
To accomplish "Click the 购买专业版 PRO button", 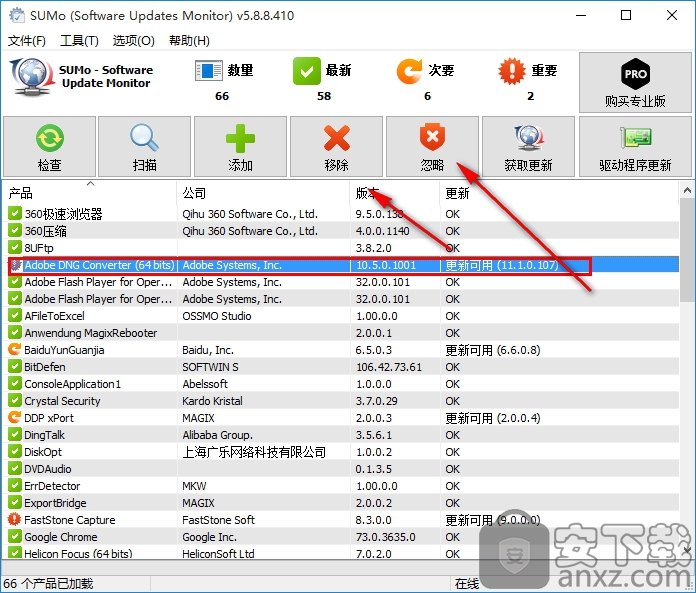I will click(x=635, y=83).
